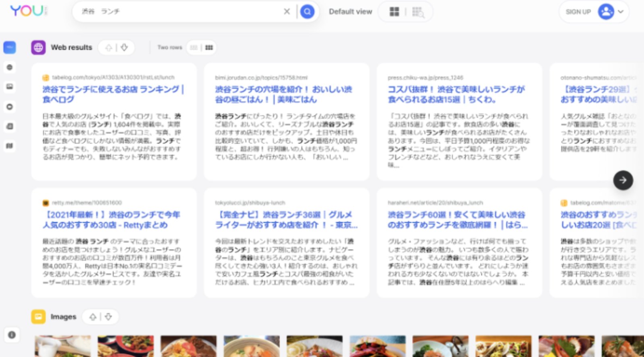Open the bimi.jorudan.co.jp/topics/15758.html URL

coord(261,77)
